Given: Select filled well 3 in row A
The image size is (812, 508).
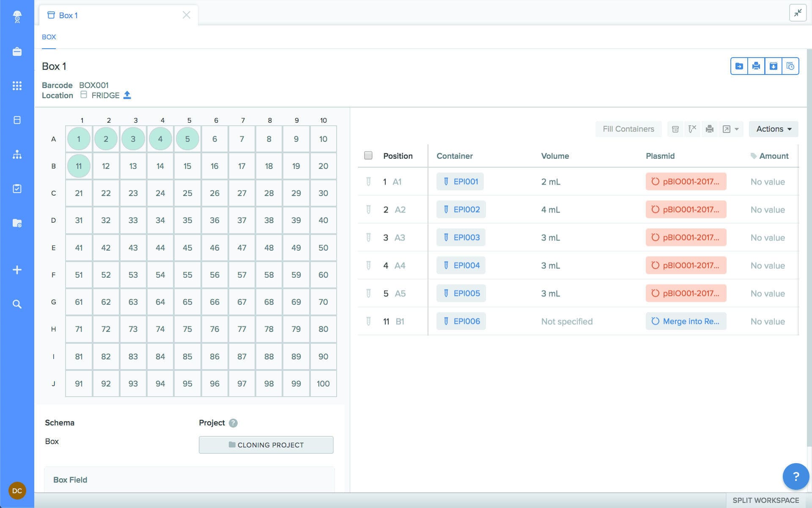Looking at the screenshot, I should click(133, 139).
